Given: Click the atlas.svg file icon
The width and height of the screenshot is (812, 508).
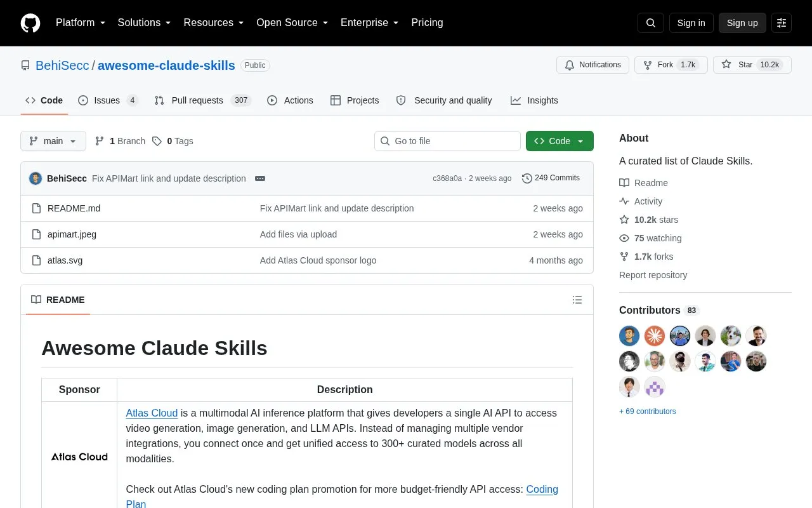Looking at the screenshot, I should coord(37,260).
